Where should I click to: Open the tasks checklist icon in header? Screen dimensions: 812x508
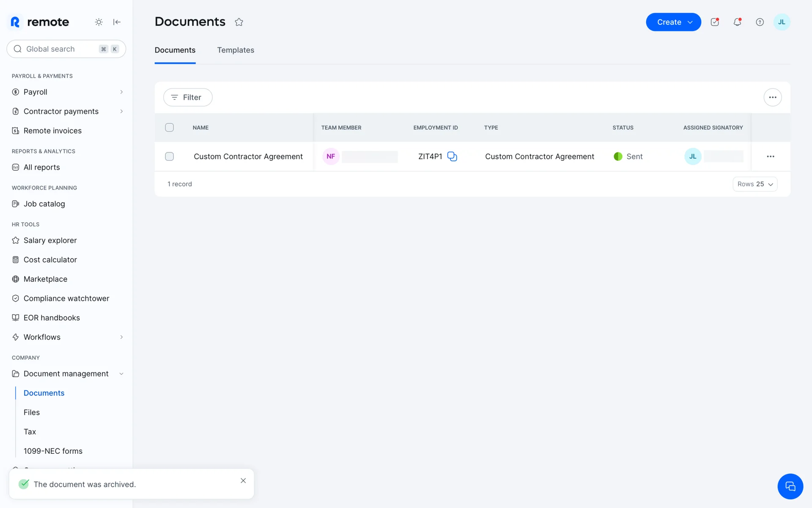(x=715, y=22)
